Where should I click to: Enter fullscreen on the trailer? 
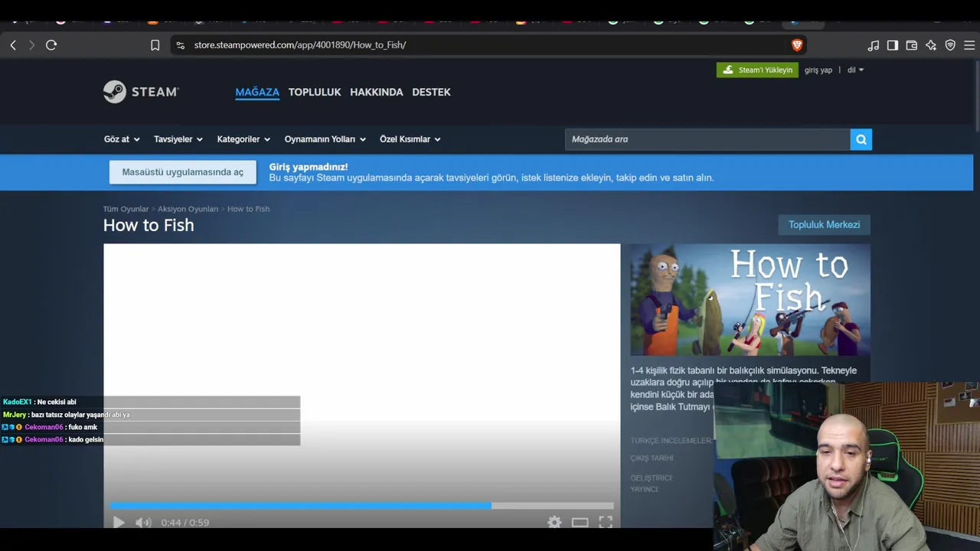[606, 522]
